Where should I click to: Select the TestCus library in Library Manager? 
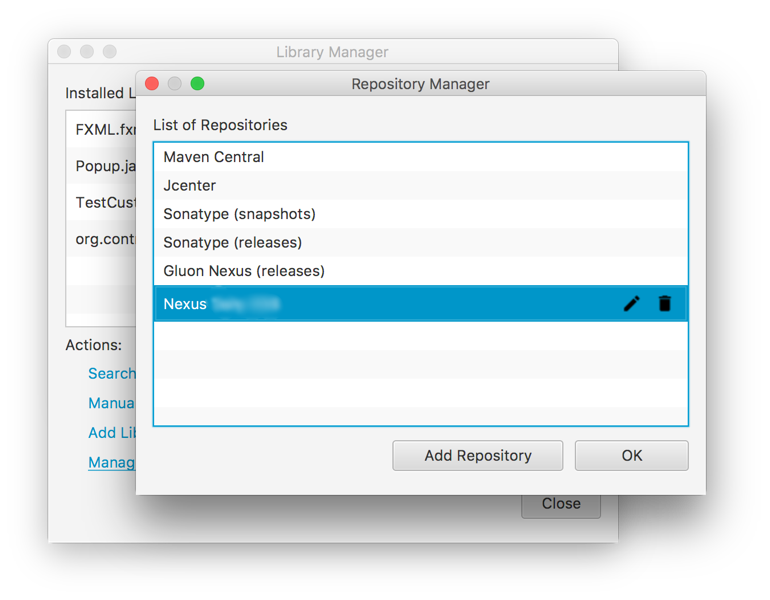[101, 202]
